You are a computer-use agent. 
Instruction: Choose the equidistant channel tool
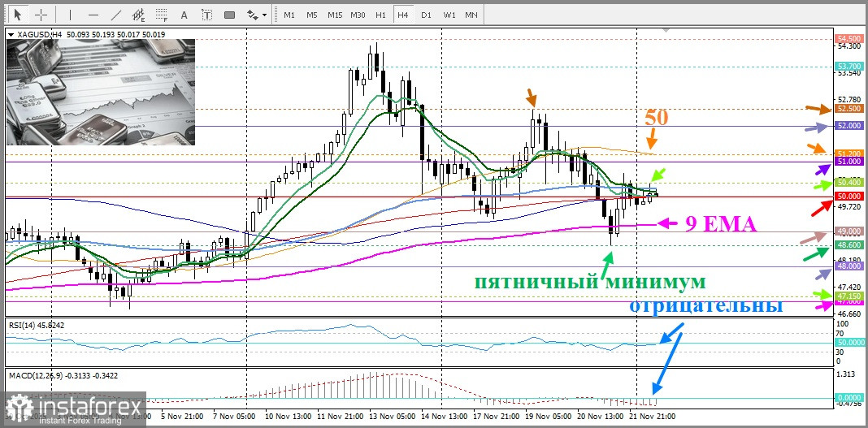[x=139, y=15]
